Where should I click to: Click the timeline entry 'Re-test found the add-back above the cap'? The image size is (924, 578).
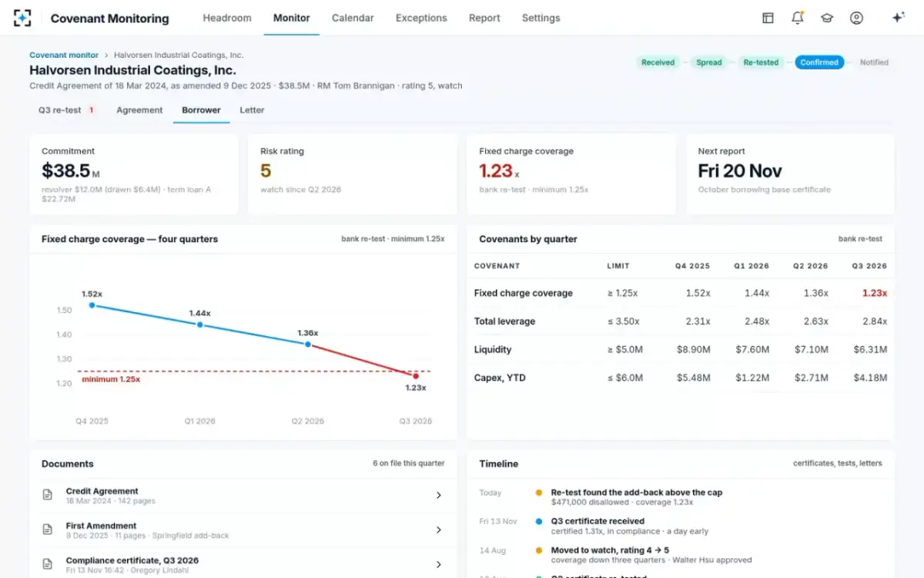637,492
